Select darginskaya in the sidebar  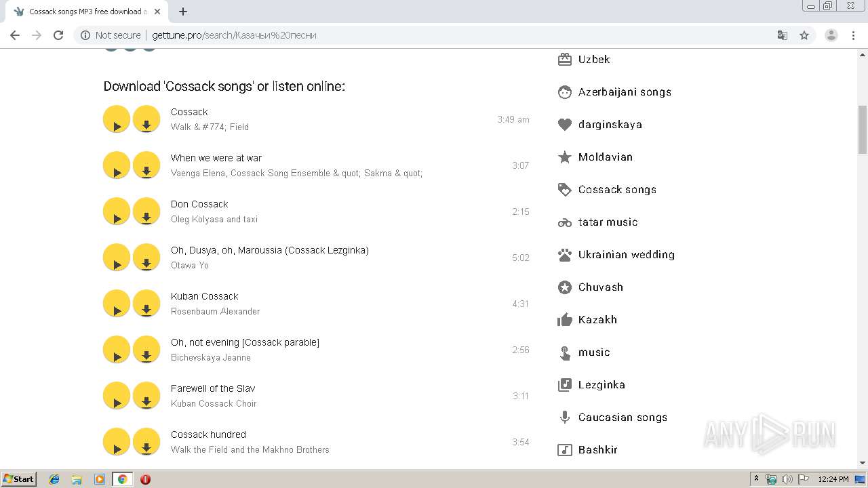[x=610, y=125]
